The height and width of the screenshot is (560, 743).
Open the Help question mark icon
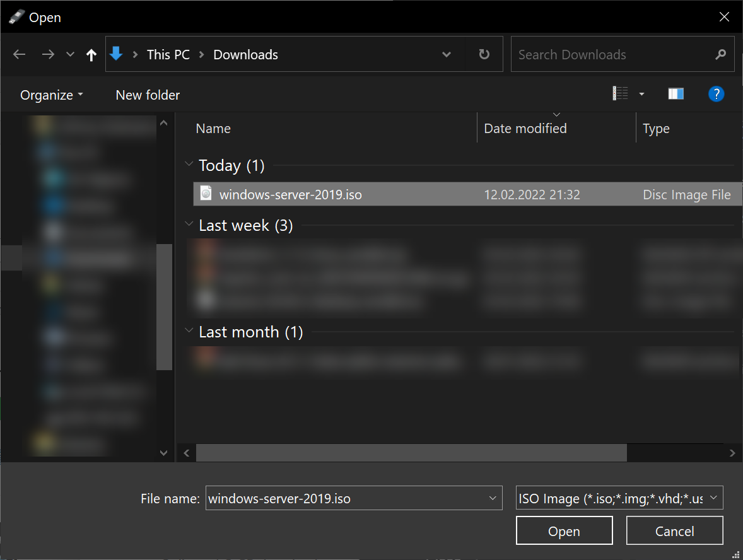point(716,94)
